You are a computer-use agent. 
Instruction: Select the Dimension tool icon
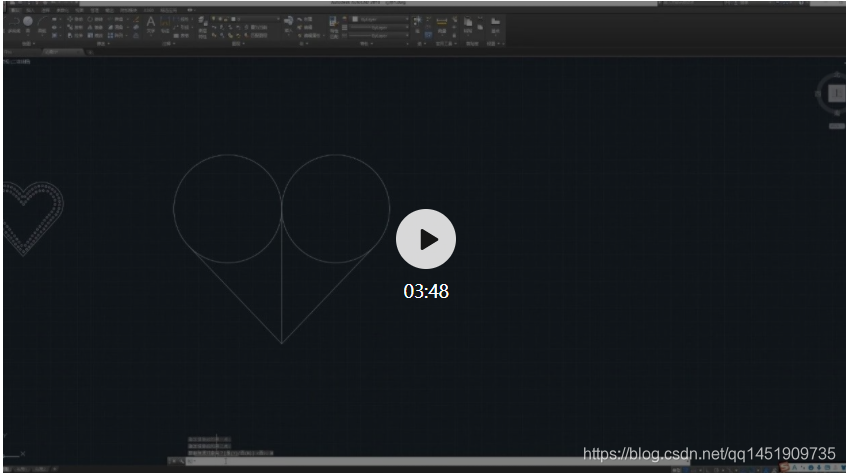(165, 22)
